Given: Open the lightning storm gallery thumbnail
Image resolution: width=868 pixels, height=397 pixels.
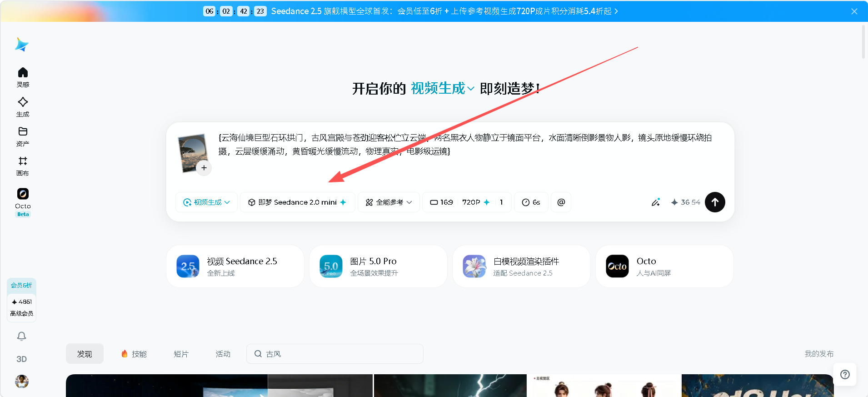Looking at the screenshot, I should pyautogui.click(x=450, y=386).
